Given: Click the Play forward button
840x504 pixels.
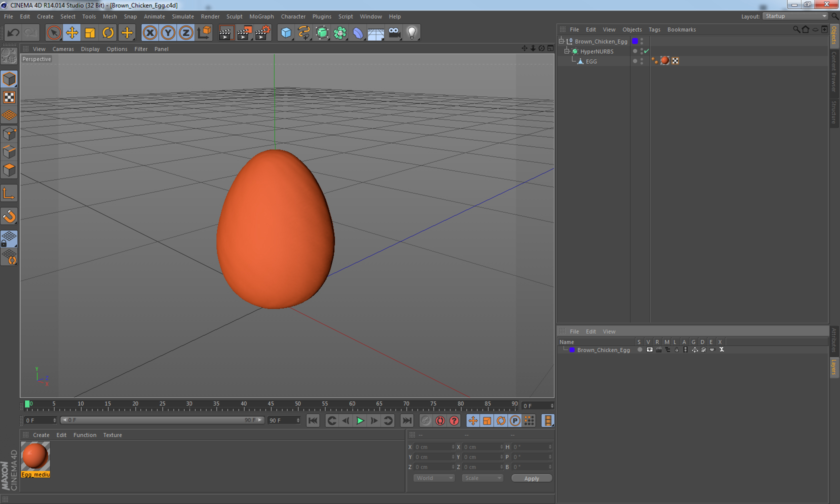Looking at the screenshot, I should tap(359, 420).
